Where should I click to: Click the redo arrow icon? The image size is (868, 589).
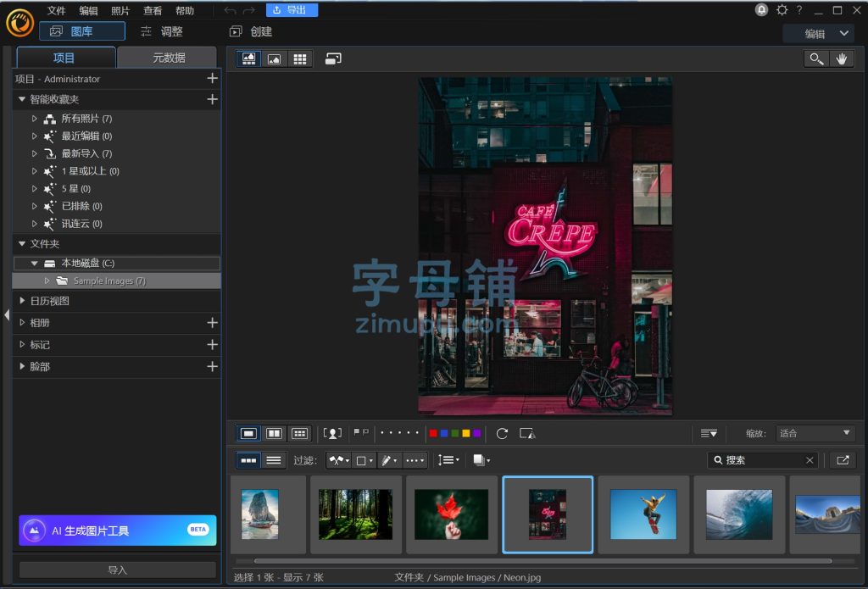[x=249, y=10]
